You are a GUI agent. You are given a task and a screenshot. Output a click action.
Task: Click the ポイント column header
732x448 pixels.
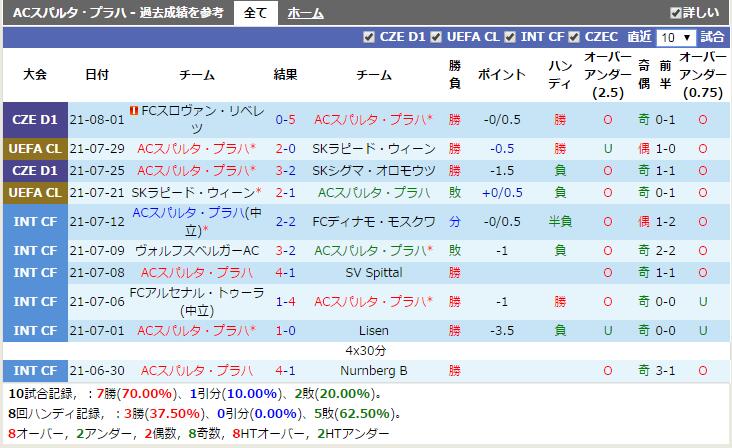(x=502, y=75)
